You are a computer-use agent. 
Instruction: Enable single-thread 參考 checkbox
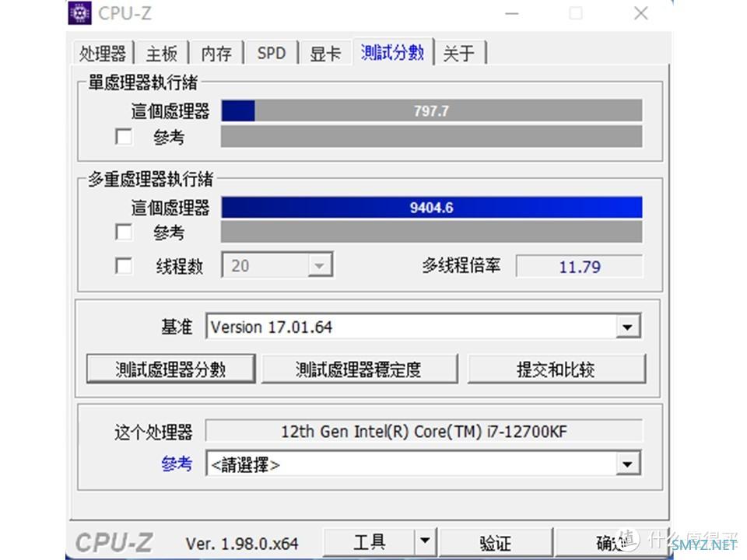[124, 137]
